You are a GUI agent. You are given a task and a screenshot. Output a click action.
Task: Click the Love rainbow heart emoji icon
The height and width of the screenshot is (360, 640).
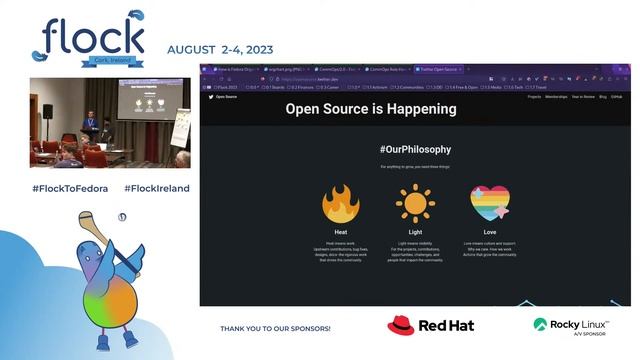click(x=490, y=203)
